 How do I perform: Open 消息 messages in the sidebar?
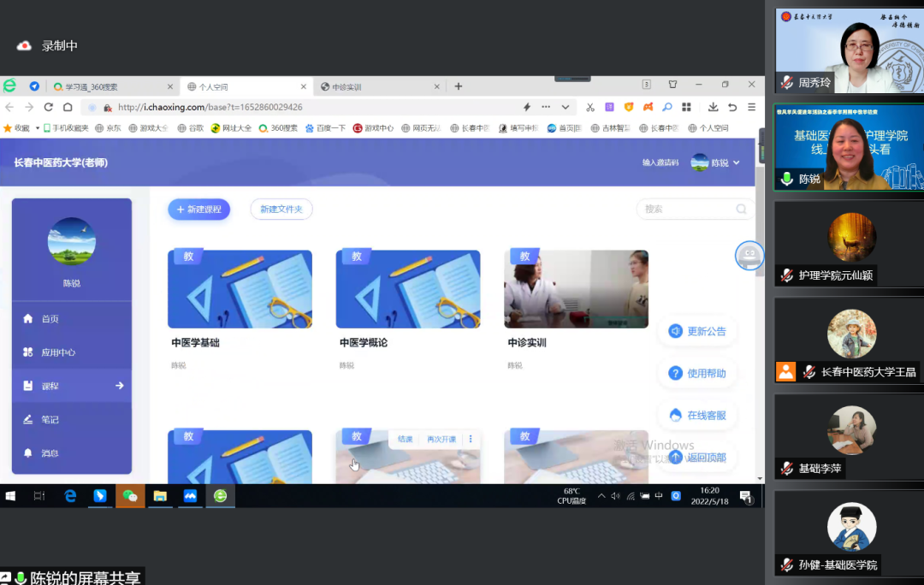50,453
